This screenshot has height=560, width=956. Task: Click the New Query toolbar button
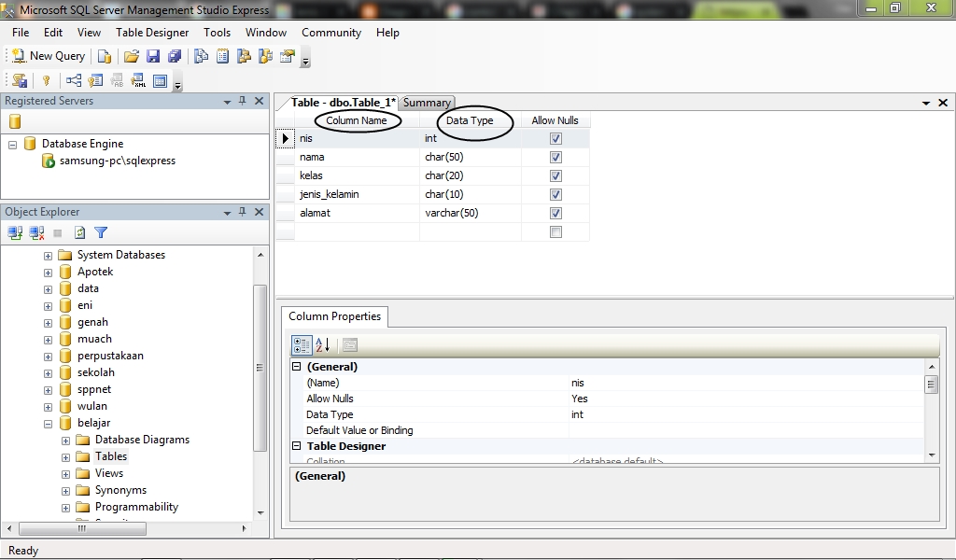pos(49,56)
